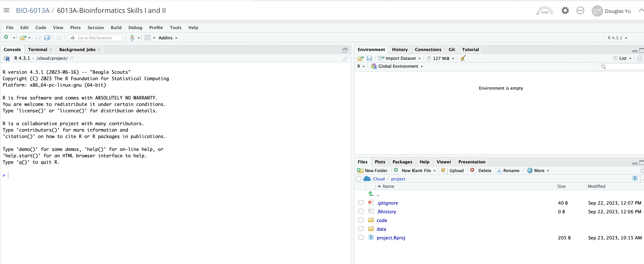Click the Upload button

(x=452, y=171)
